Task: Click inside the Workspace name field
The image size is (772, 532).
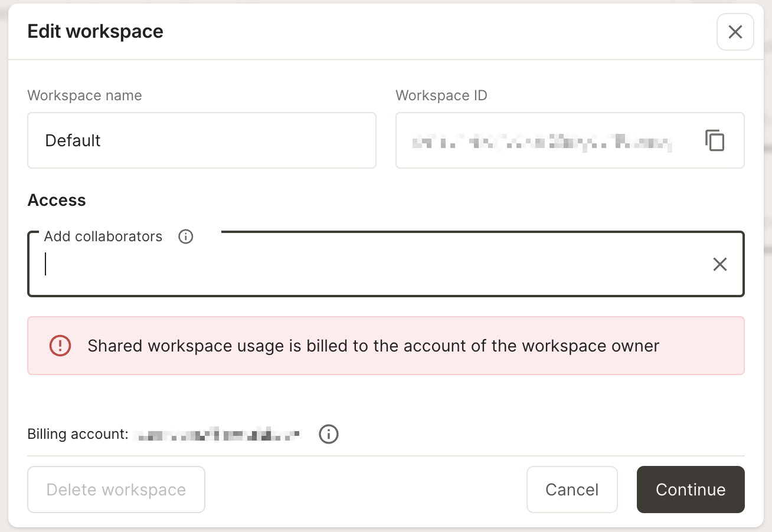Action: [x=202, y=140]
